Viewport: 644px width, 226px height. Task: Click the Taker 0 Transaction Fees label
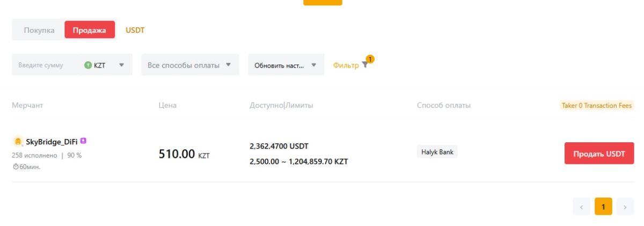[x=597, y=106]
